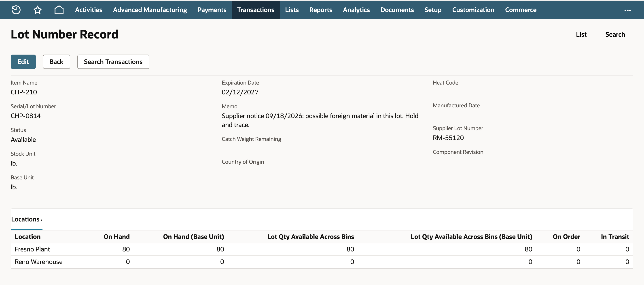Open the Transactions menu
The image size is (644, 285).
(x=256, y=10)
